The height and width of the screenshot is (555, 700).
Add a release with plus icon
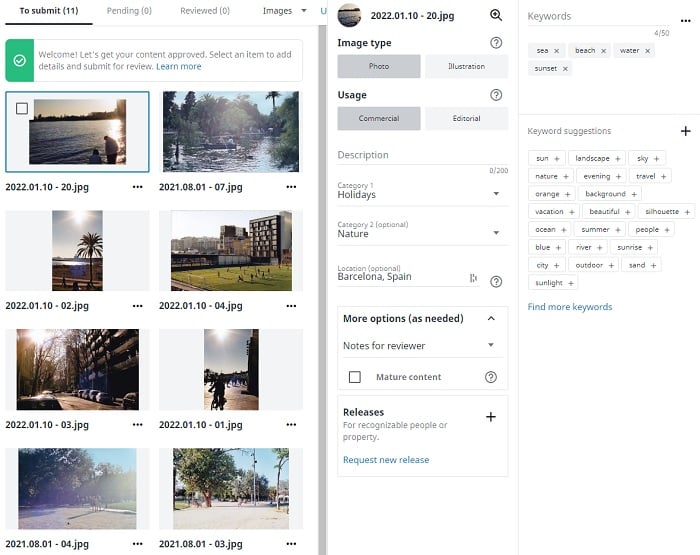(490, 417)
